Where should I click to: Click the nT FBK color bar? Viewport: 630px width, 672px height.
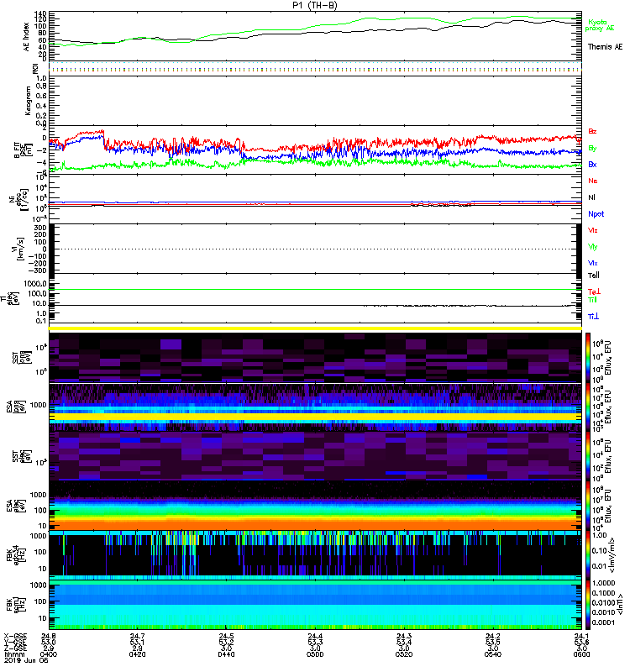point(588,605)
